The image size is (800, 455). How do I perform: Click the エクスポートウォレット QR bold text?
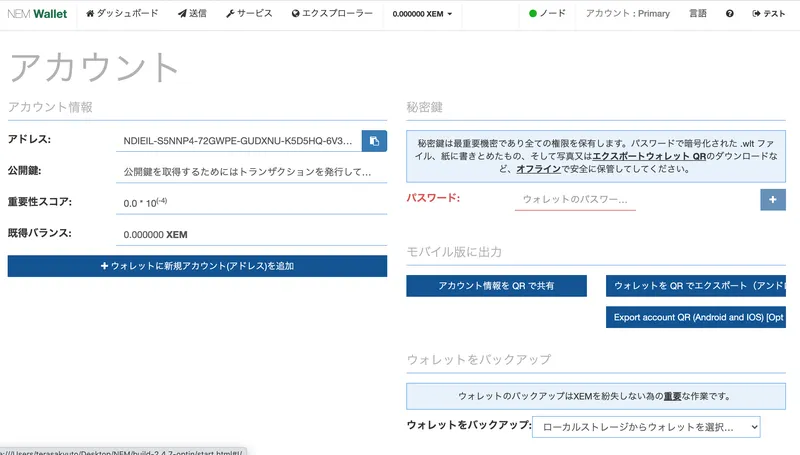pyautogui.click(x=649, y=156)
